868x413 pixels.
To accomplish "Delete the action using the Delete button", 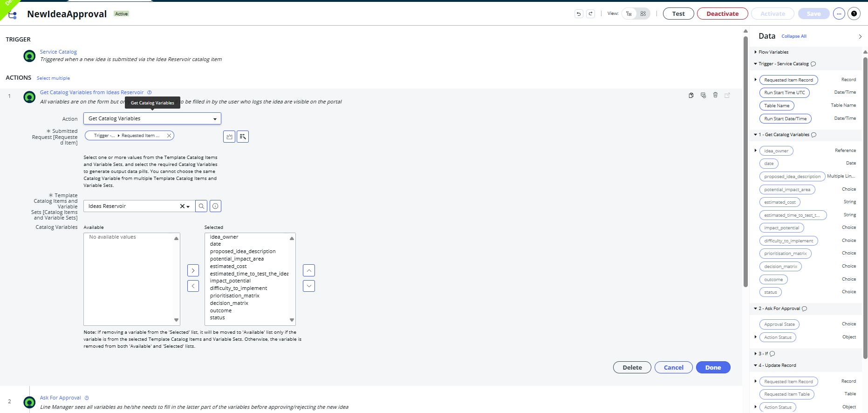I will click(x=632, y=367).
